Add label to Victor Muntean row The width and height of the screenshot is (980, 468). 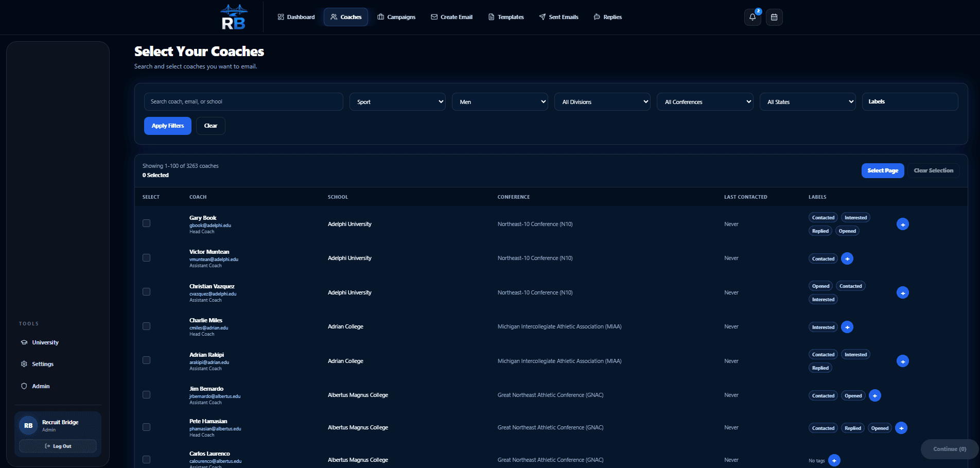coord(847,258)
